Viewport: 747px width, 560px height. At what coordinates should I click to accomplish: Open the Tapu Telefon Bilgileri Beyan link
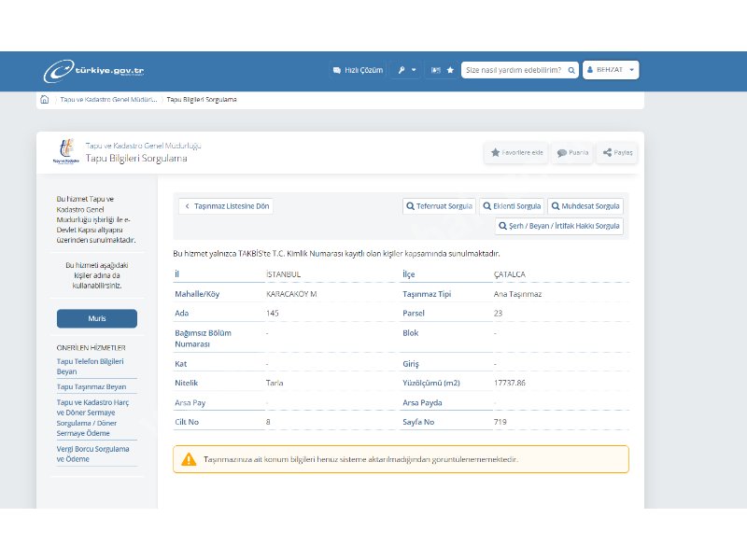pos(90,366)
